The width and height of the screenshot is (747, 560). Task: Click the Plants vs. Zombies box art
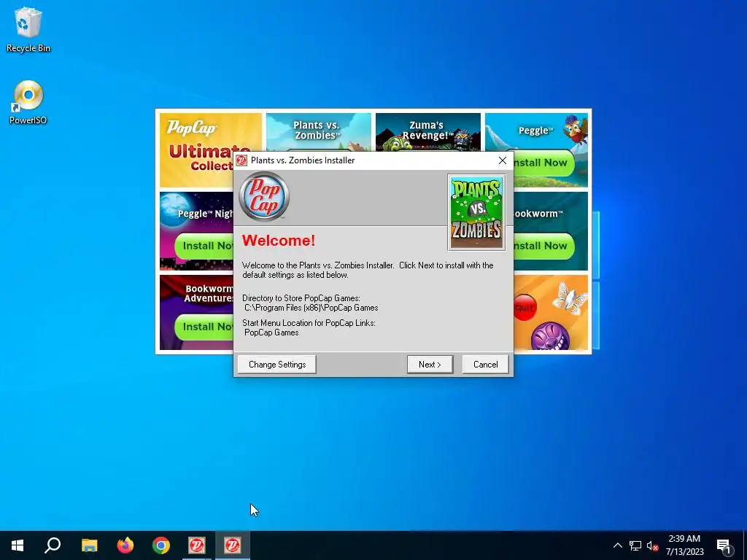[476, 212]
